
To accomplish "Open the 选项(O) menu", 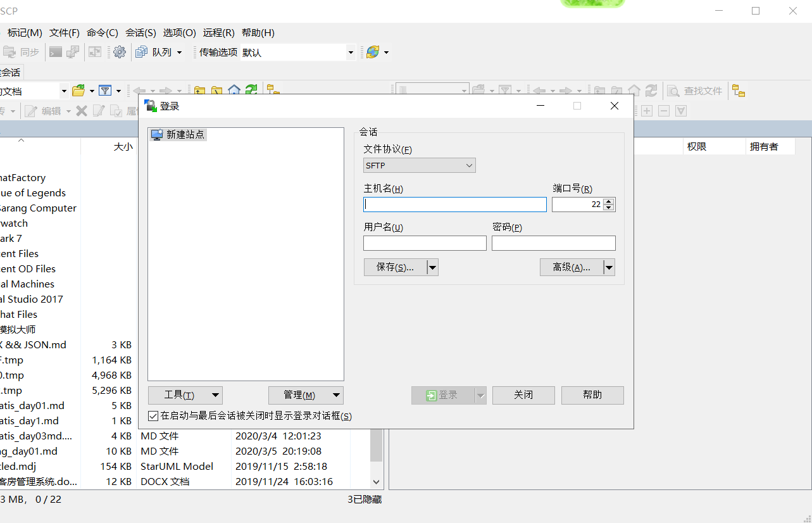I will pyautogui.click(x=179, y=32).
